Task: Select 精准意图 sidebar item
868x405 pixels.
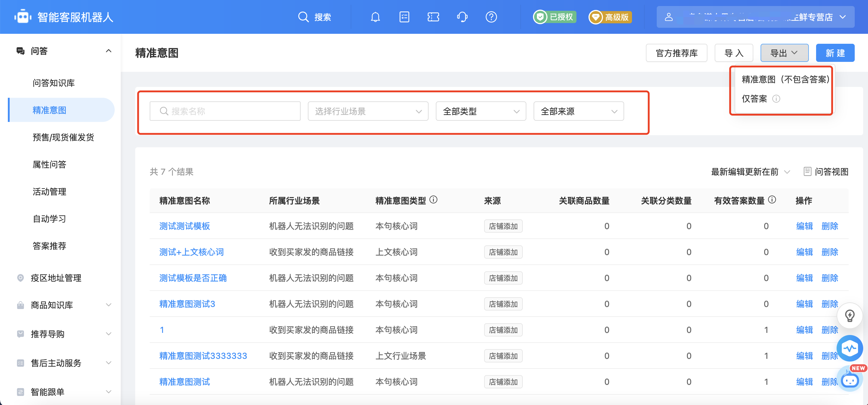Action: pyautogui.click(x=61, y=110)
